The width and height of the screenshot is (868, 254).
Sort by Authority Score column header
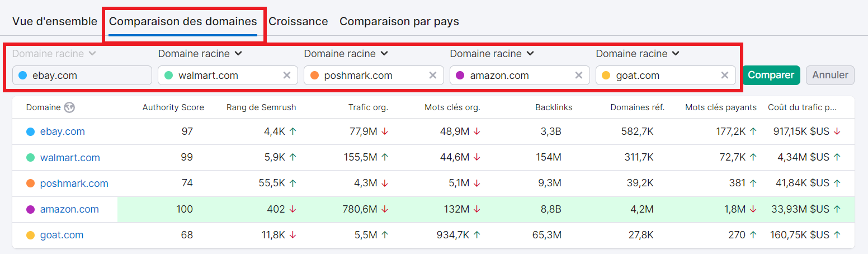tap(173, 107)
